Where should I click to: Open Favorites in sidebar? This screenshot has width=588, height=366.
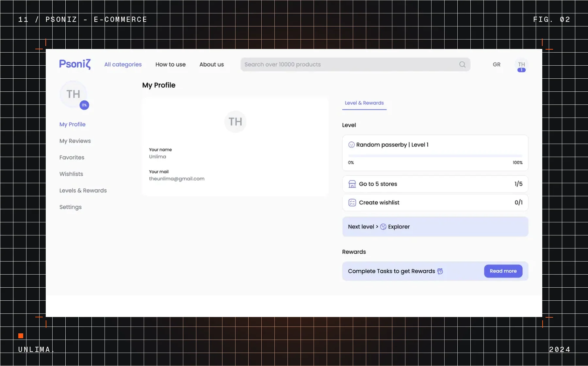72,157
